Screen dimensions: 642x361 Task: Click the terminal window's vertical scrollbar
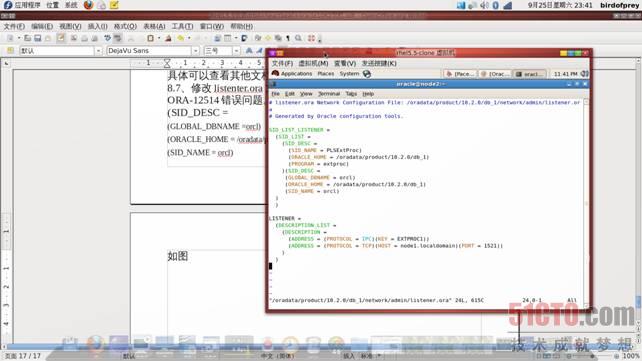click(586, 203)
